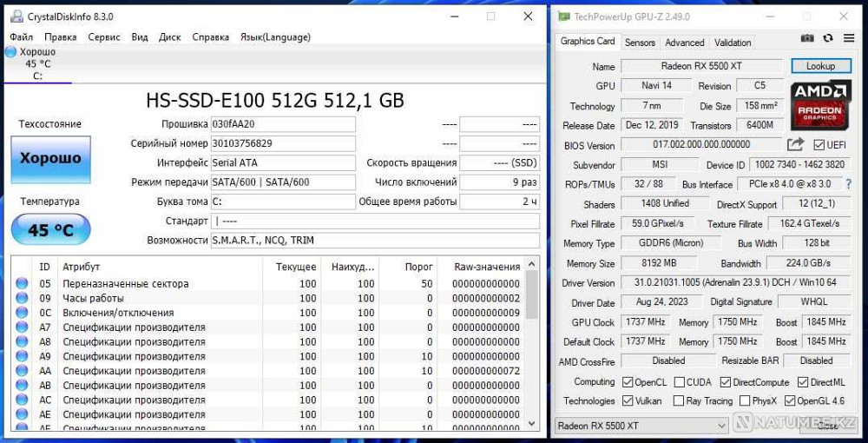The height and width of the screenshot is (443, 868).
Task: Click scroll up arrow in attribute list
Action: (x=531, y=265)
